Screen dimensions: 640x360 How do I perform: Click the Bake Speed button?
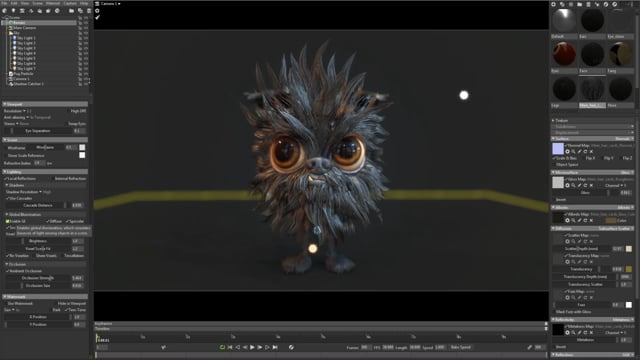click(x=461, y=347)
